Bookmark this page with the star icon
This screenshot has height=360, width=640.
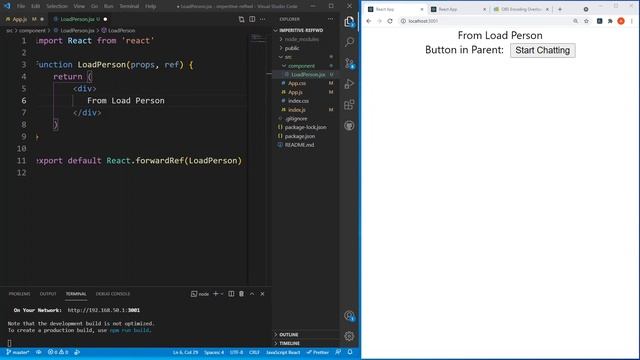(587, 21)
